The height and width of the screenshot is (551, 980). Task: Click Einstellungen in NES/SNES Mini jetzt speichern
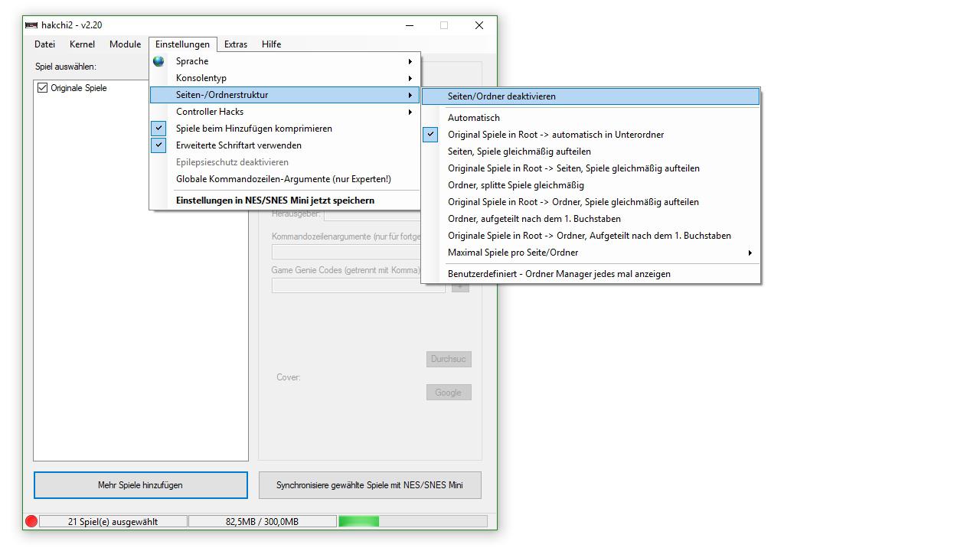[285, 201]
